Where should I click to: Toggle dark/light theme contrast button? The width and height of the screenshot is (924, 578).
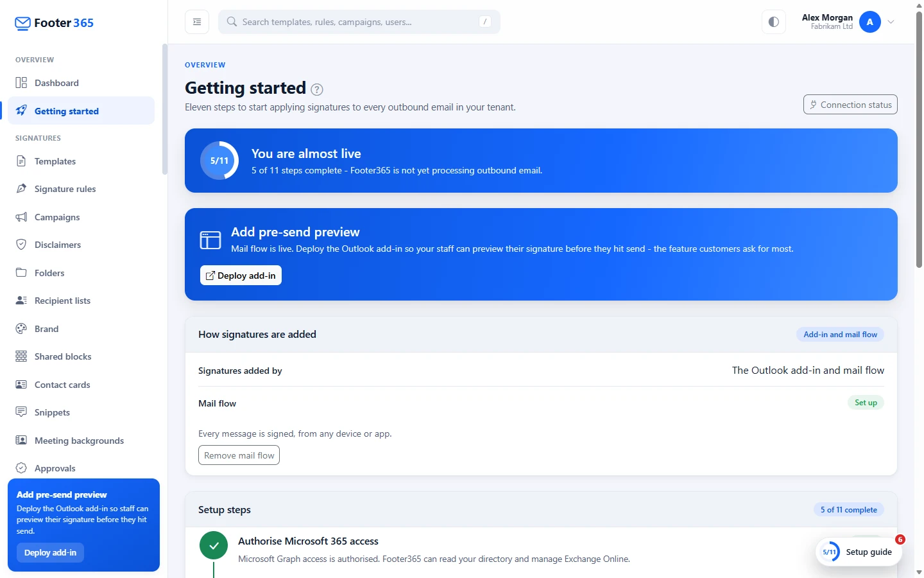(x=774, y=22)
